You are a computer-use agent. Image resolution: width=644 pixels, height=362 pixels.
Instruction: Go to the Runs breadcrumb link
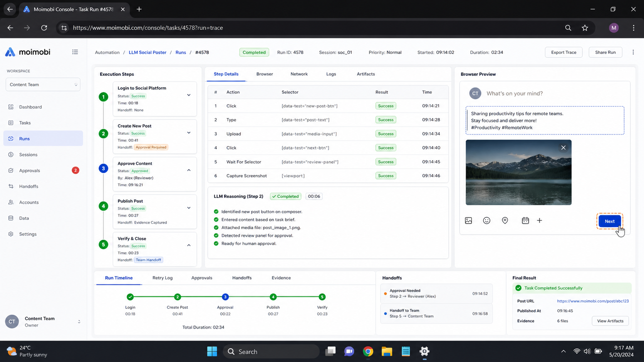coord(181,52)
